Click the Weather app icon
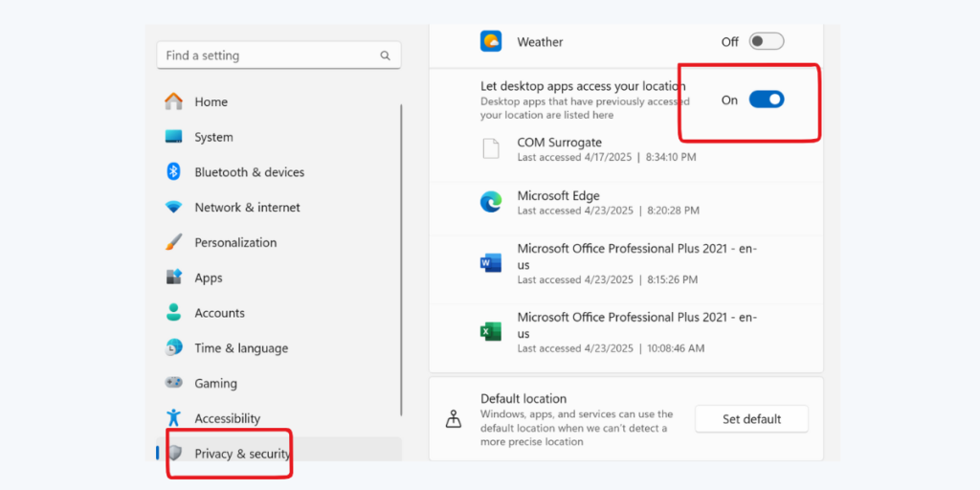 tap(491, 41)
